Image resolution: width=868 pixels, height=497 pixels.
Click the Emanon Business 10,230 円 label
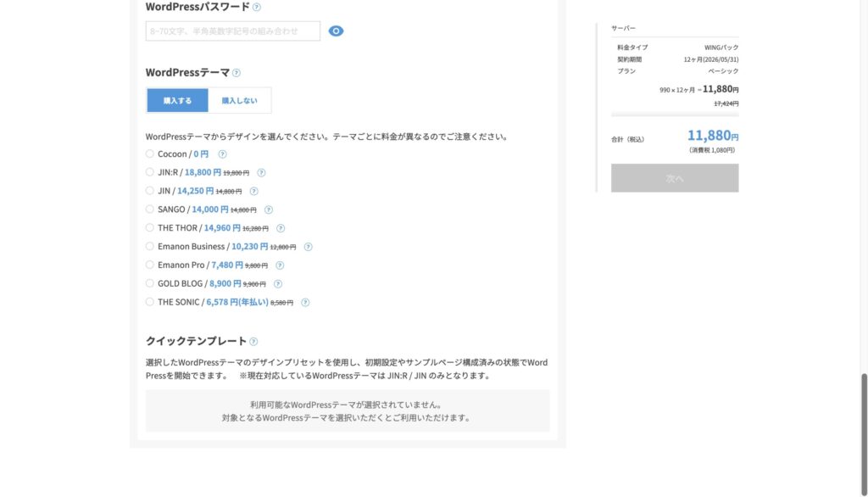coord(213,247)
